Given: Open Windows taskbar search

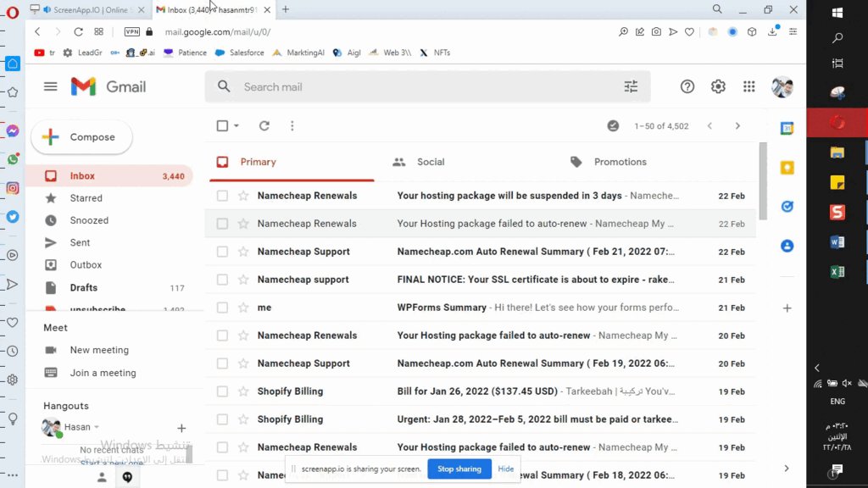Looking at the screenshot, I should (x=837, y=37).
